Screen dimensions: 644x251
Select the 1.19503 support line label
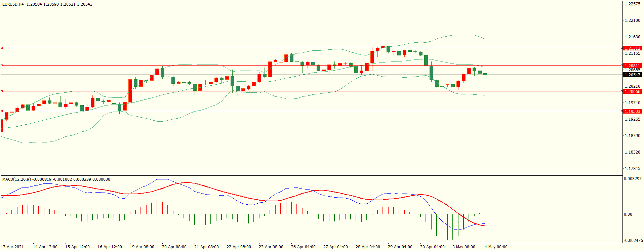click(632, 111)
